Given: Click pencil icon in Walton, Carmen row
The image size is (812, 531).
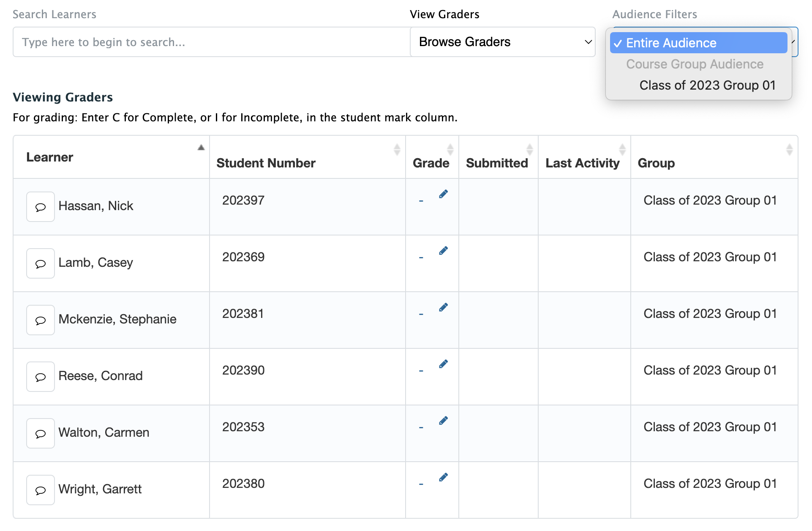Looking at the screenshot, I should coord(443,421).
